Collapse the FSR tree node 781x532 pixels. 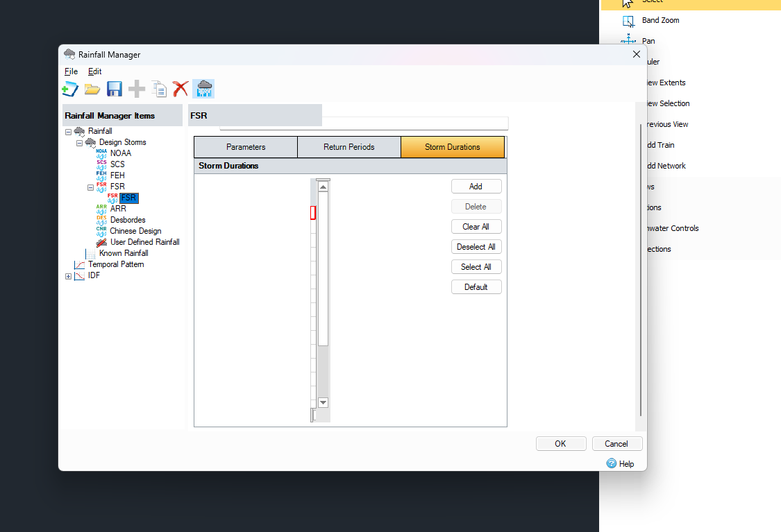pyautogui.click(x=90, y=187)
